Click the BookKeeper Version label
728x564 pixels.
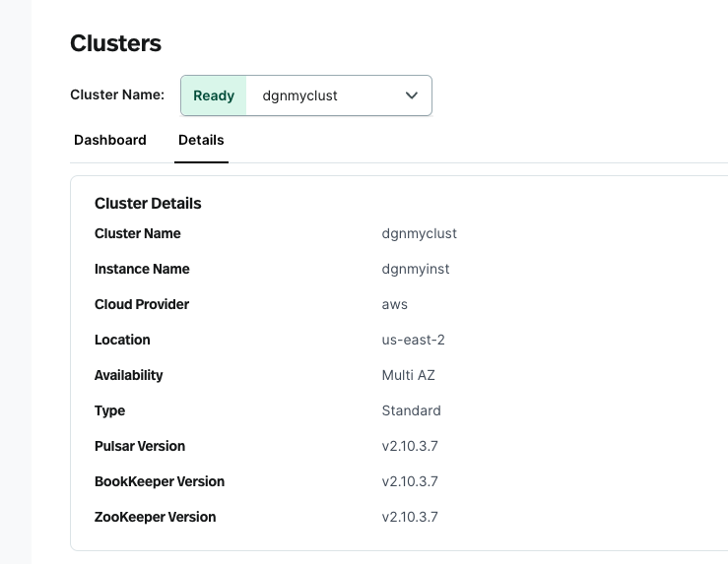(160, 481)
